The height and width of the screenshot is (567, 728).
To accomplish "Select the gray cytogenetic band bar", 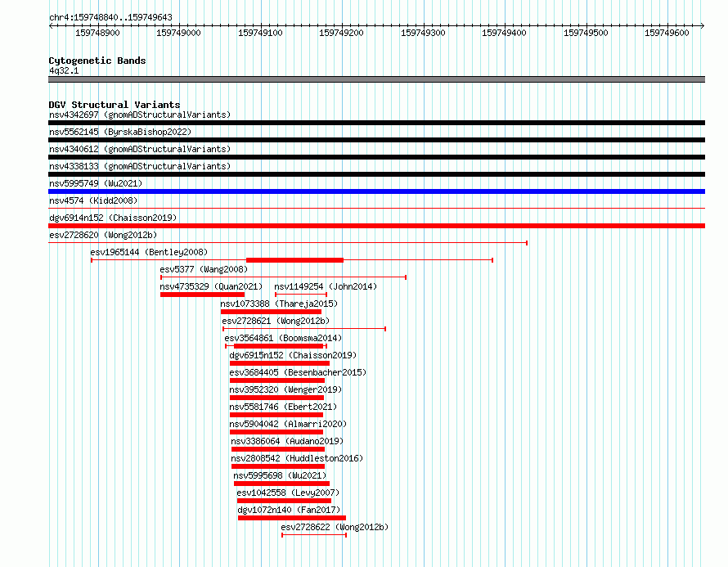I will coord(376,79).
